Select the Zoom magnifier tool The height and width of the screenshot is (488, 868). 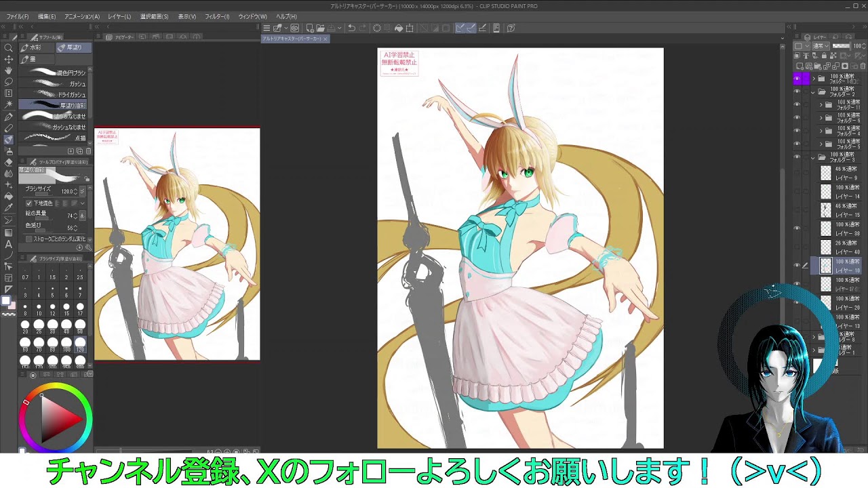pos(8,48)
